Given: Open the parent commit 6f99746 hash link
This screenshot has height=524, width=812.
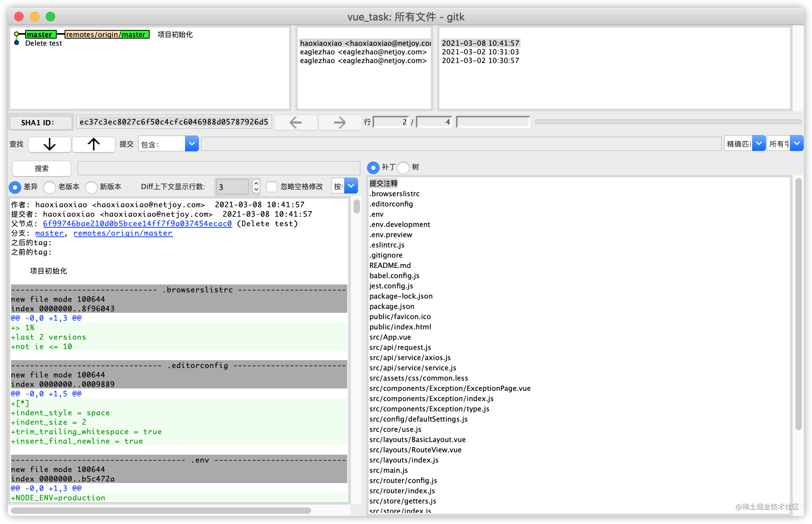Looking at the screenshot, I should tap(137, 224).
